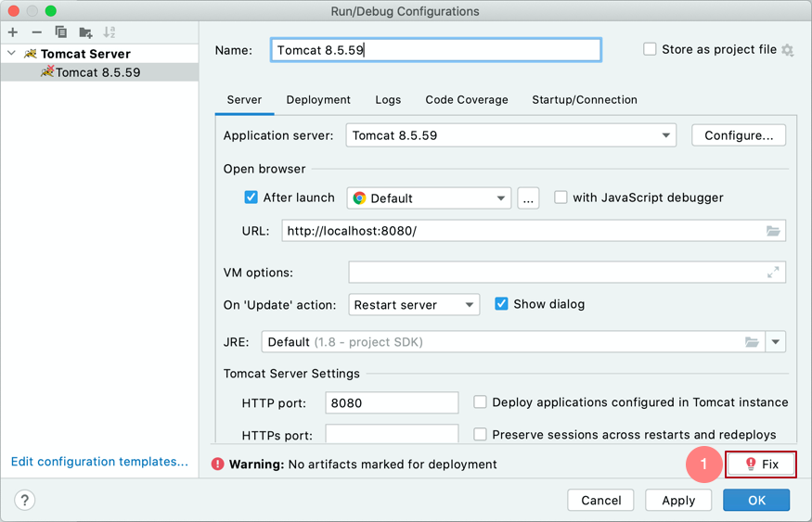Collapse the Tomcat Server tree node
The width and height of the screenshot is (812, 522).
click(12, 53)
